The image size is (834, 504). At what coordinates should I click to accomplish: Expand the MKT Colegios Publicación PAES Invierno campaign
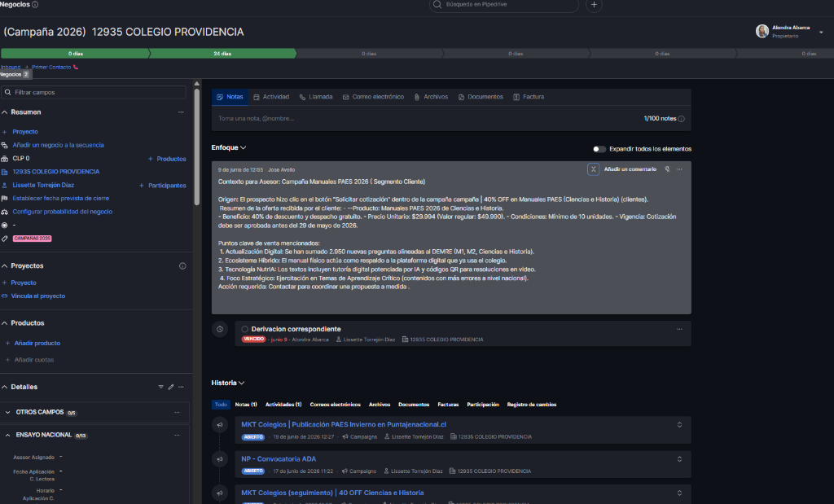(680, 425)
